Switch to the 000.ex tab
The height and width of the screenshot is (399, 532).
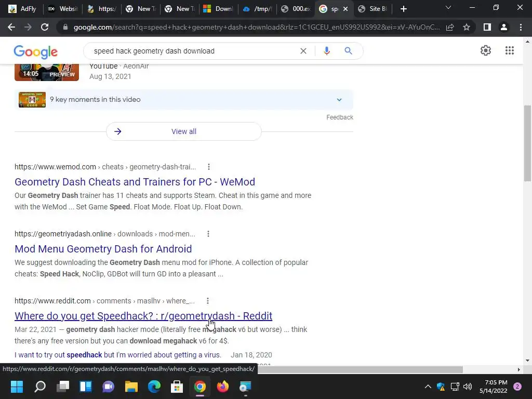pyautogui.click(x=296, y=9)
